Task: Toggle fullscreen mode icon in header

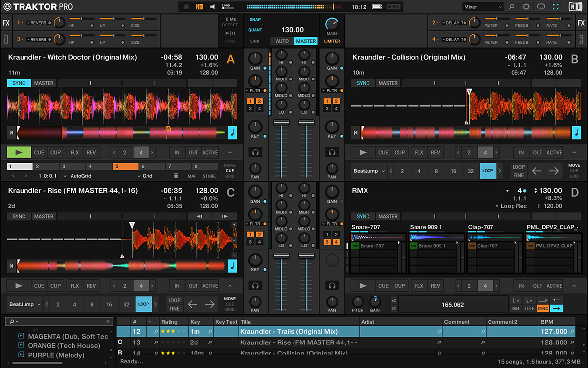Action: (555, 7)
